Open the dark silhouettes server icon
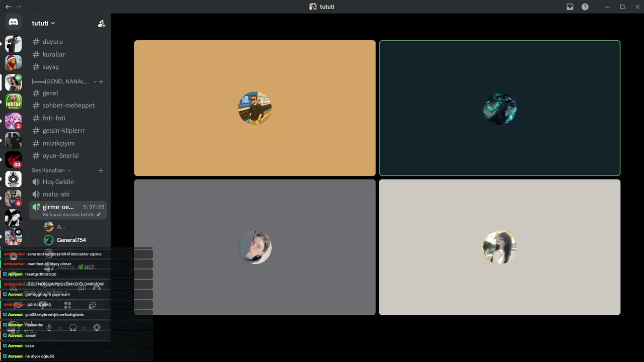 [x=14, y=140]
